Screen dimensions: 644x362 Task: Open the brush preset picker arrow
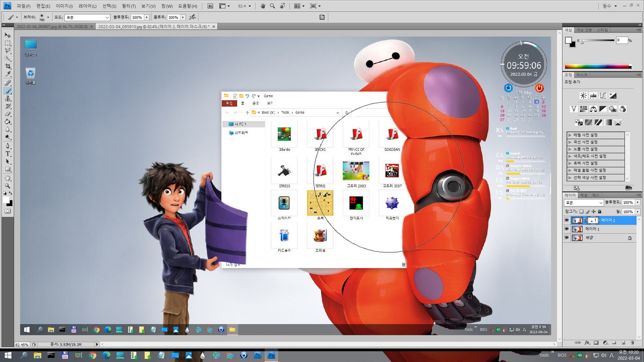click(x=48, y=17)
